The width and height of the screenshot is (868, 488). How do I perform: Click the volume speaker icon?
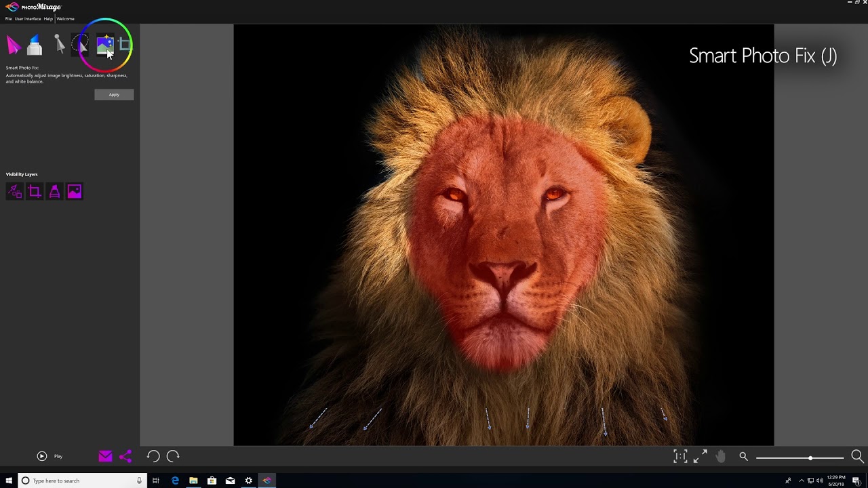[x=820, y=481]
